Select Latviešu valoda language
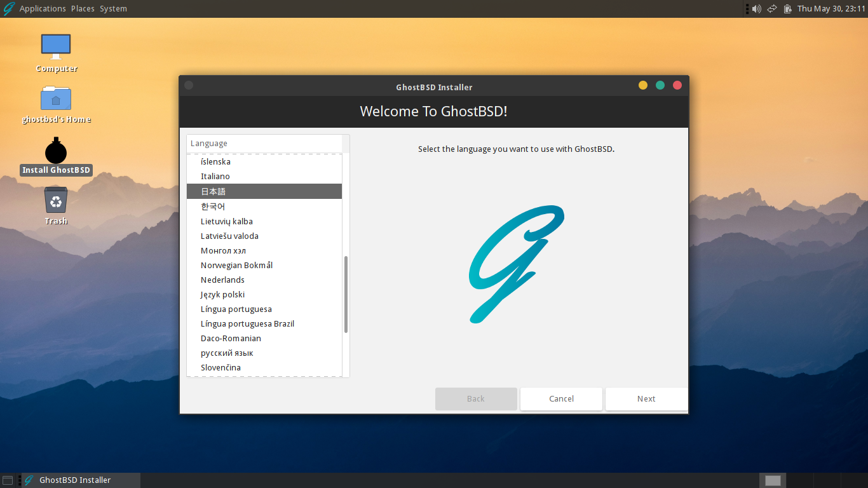The image size is (868, 488). 264,236
